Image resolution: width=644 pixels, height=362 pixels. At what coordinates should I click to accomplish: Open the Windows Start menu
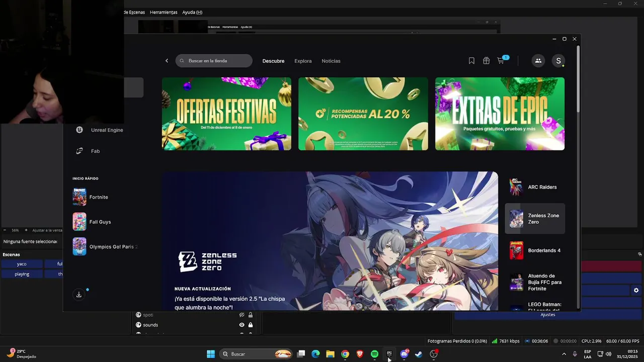click(211, 354)
